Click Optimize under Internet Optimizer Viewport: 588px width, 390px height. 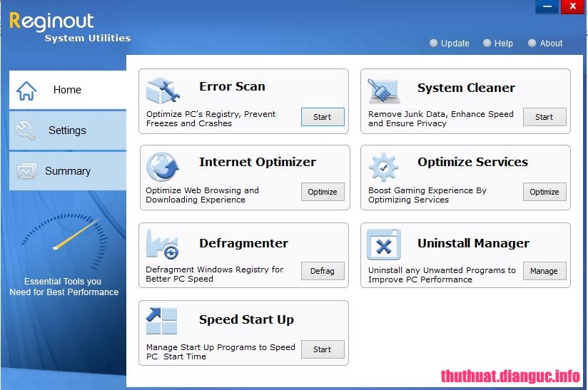click(323, 192)
